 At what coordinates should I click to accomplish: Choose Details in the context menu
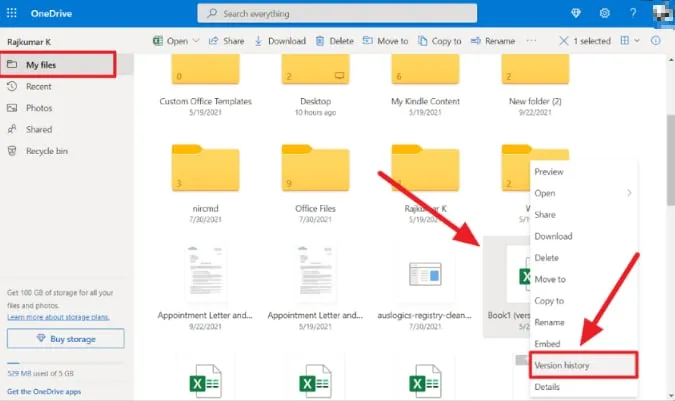click(583, 387)
